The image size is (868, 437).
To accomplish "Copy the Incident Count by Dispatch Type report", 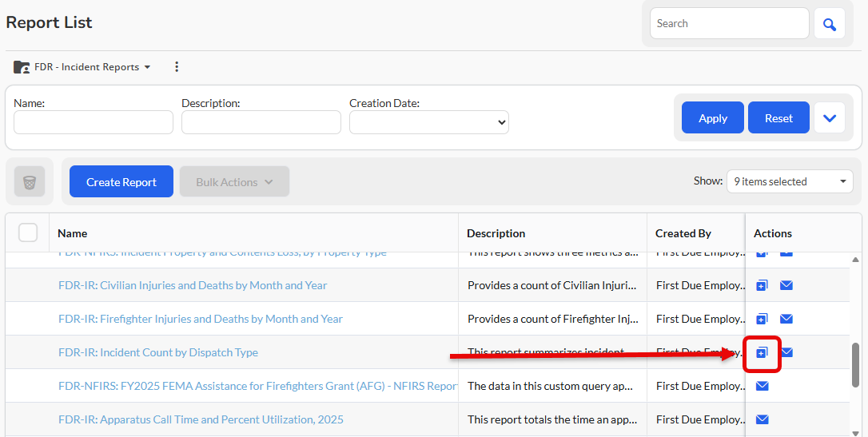I will pos(762,352).
